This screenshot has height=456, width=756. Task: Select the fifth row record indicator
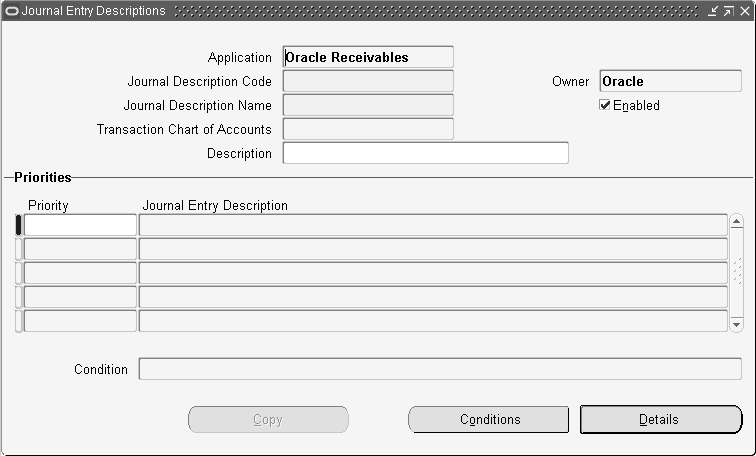pos(19,321)
